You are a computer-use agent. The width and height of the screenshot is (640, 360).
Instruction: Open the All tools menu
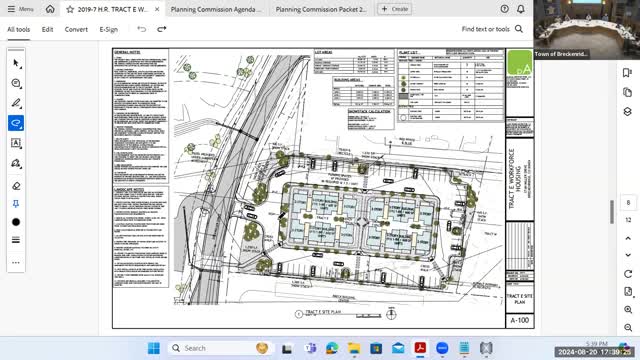(x=18, y=29)
